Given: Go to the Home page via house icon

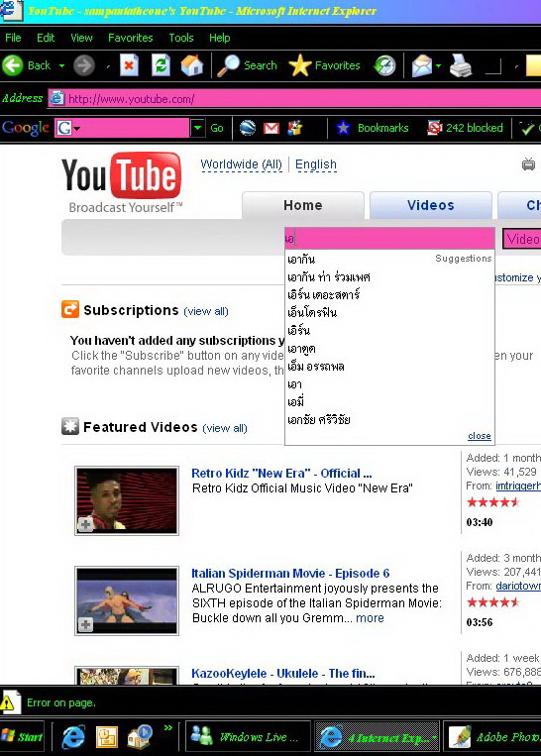Looking at the screenshot, I should 192,65.
